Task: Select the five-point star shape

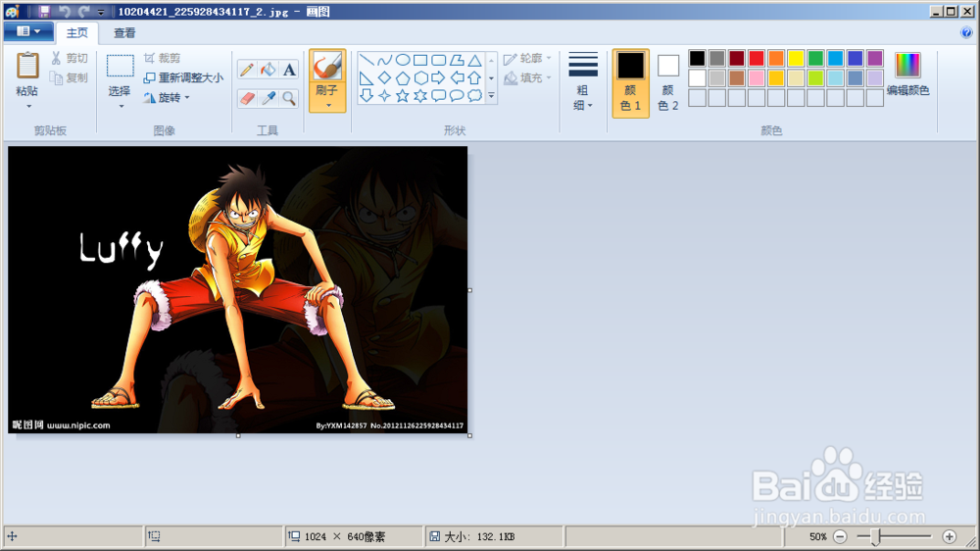Action: coord(403,96)
